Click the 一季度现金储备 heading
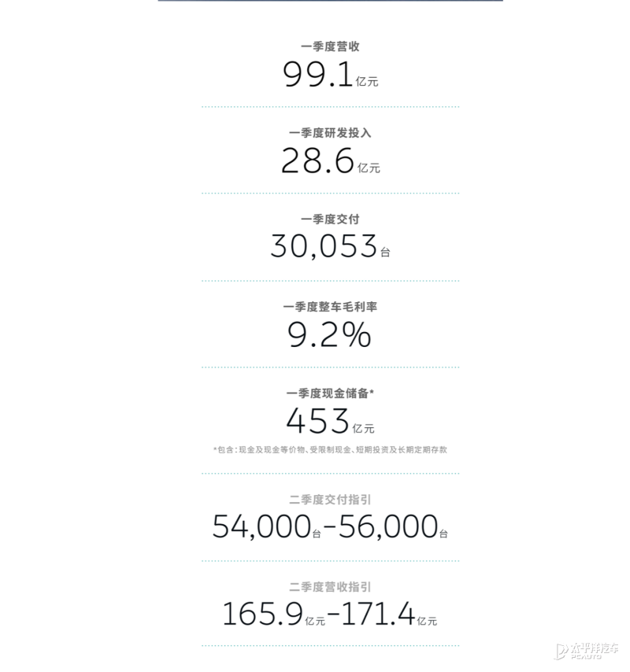 pos(330,393)
